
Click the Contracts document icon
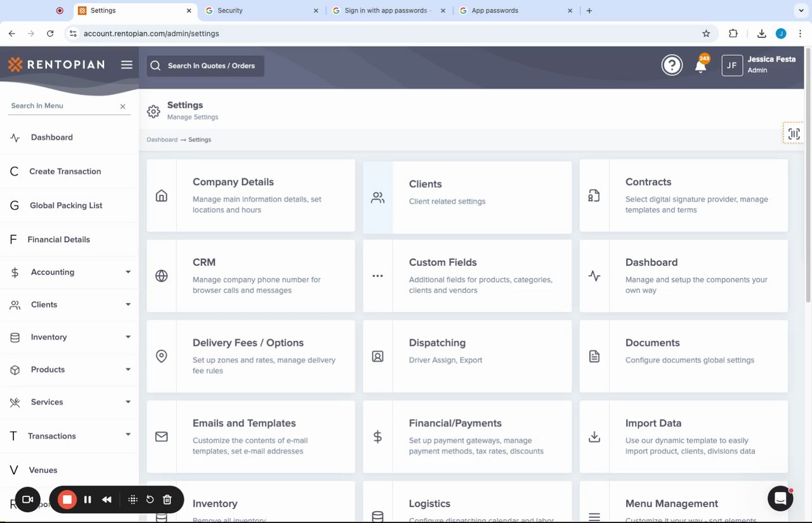[594, 195]
